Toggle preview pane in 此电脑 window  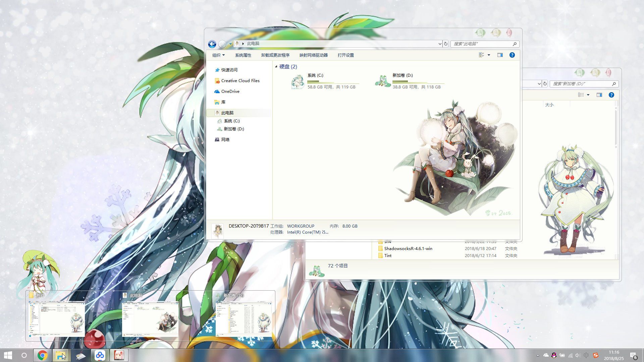click(x=500, y=55)
